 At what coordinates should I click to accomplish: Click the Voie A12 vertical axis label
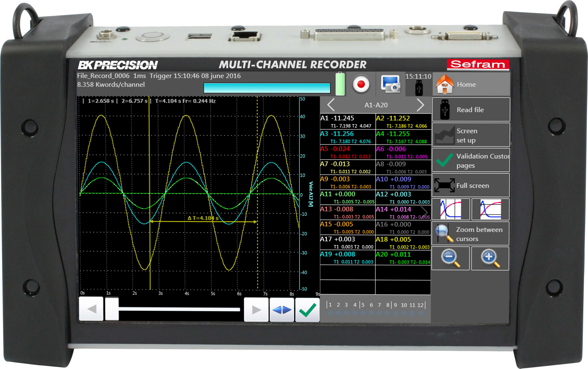[311, 194]
